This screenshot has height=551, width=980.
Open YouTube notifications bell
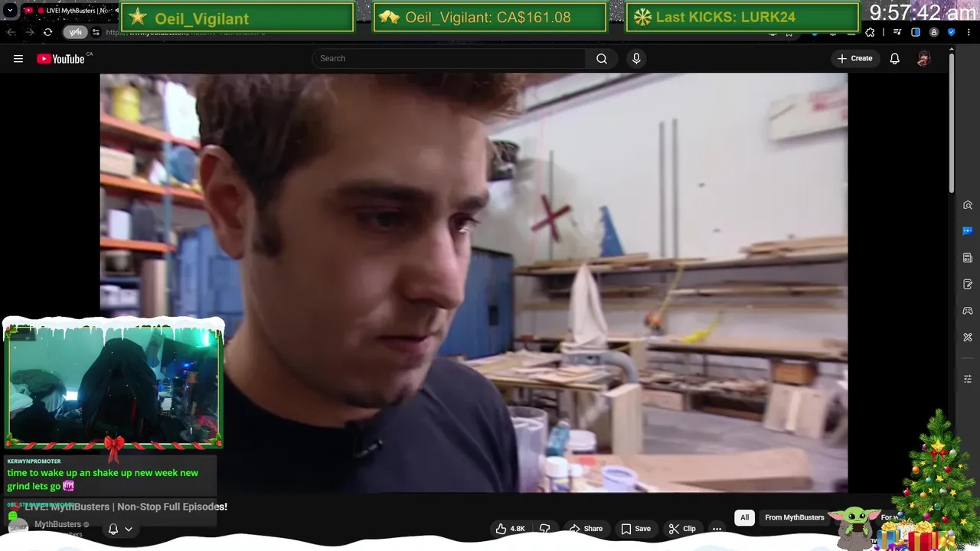click(x=894, y=58)
